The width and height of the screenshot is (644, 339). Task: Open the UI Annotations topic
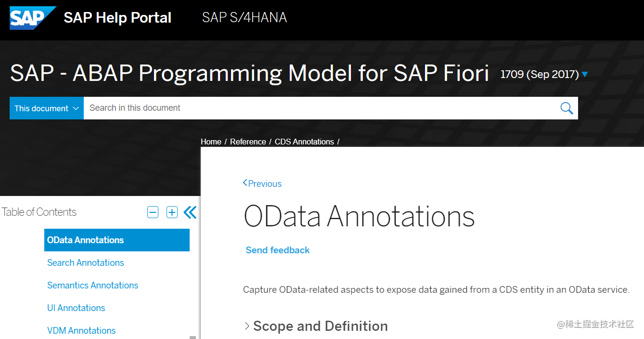pyautogui.click(x=76, y=308)
